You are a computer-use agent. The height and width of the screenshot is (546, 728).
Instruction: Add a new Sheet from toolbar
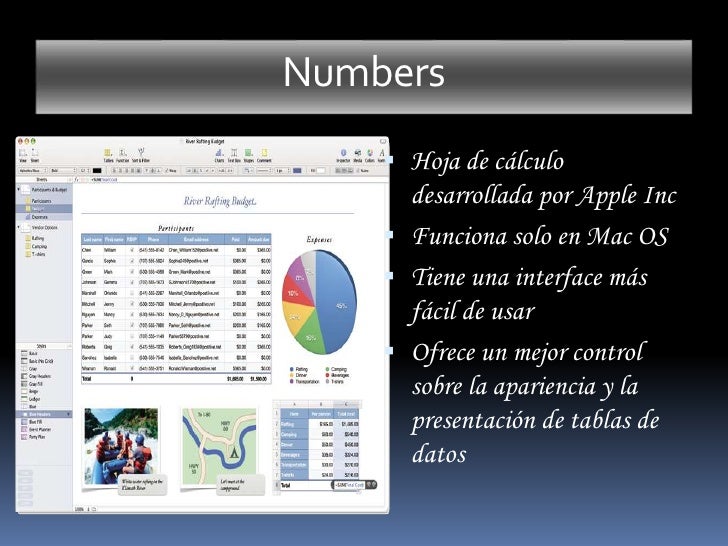(x=35, y=155)
